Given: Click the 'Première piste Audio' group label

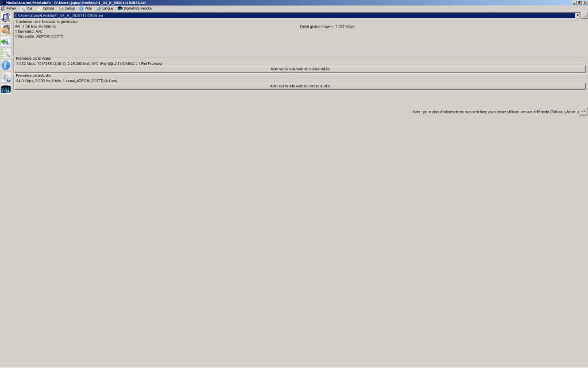Looking at the screenshot, I should pos(33,75).
